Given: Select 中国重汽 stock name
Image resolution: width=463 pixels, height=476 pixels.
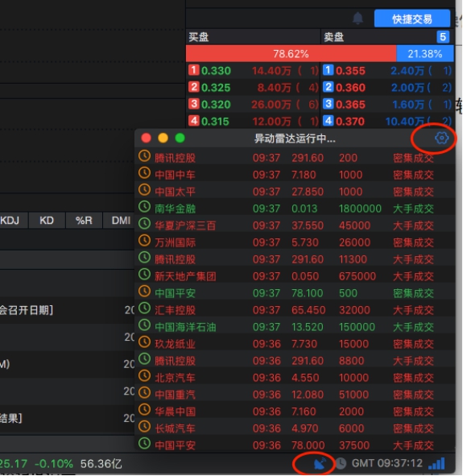Looking at the screenshot, I should click(175, 395).
